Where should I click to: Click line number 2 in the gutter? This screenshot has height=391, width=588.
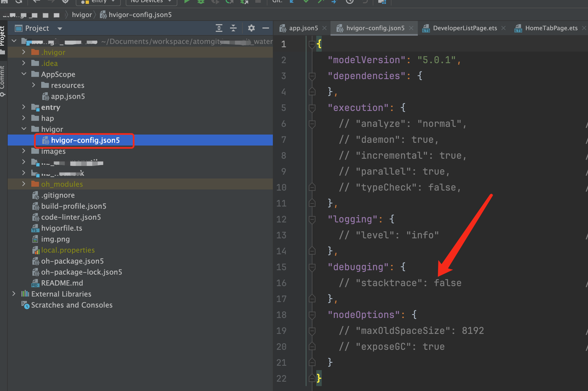point(284,60)
